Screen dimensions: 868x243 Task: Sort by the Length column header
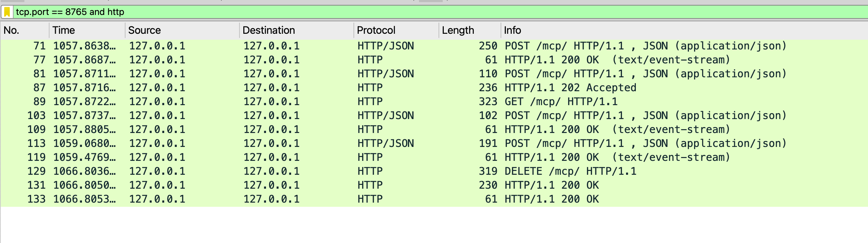470,30
